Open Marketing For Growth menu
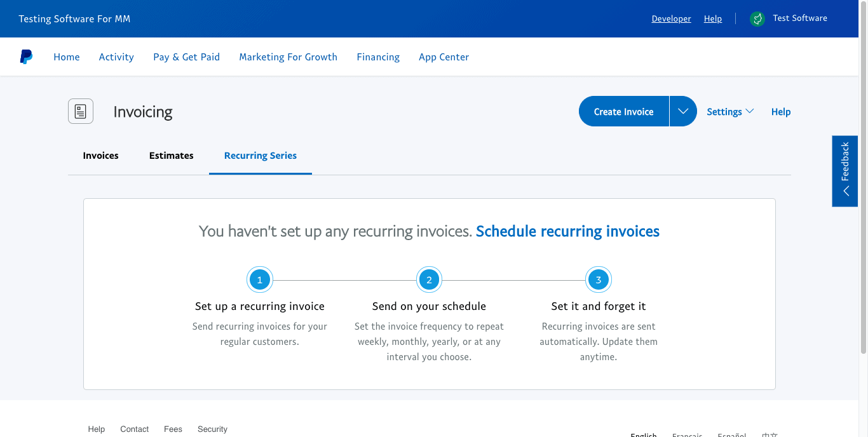Image resolution: width=868 pixels, height=437 pixels. click(288, 57)
